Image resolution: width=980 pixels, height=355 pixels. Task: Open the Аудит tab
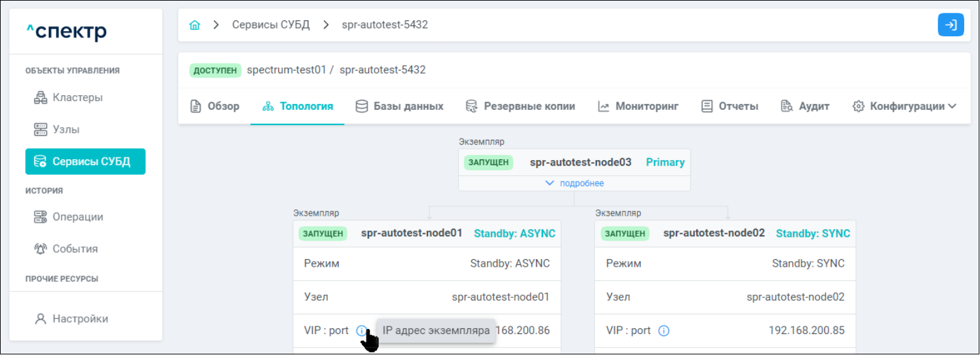coord(805,106)
